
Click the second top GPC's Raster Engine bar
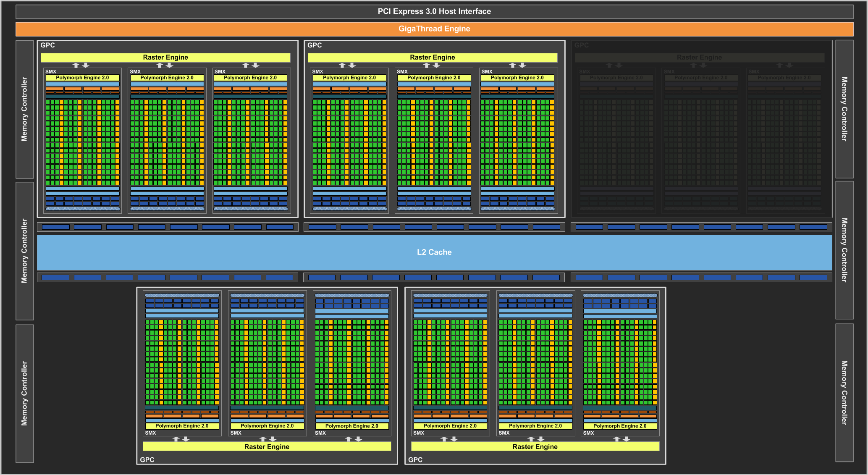[433, 57]
